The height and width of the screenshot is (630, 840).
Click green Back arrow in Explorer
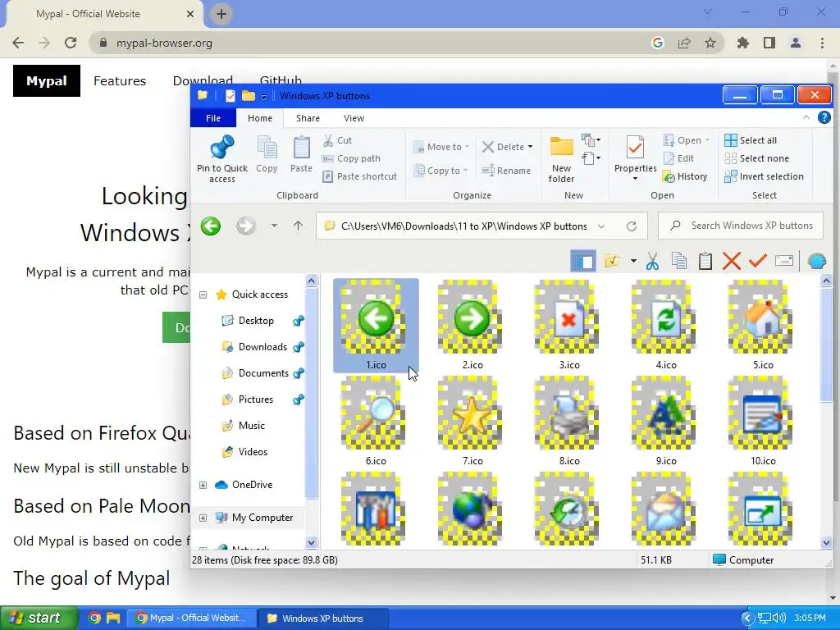211,226
